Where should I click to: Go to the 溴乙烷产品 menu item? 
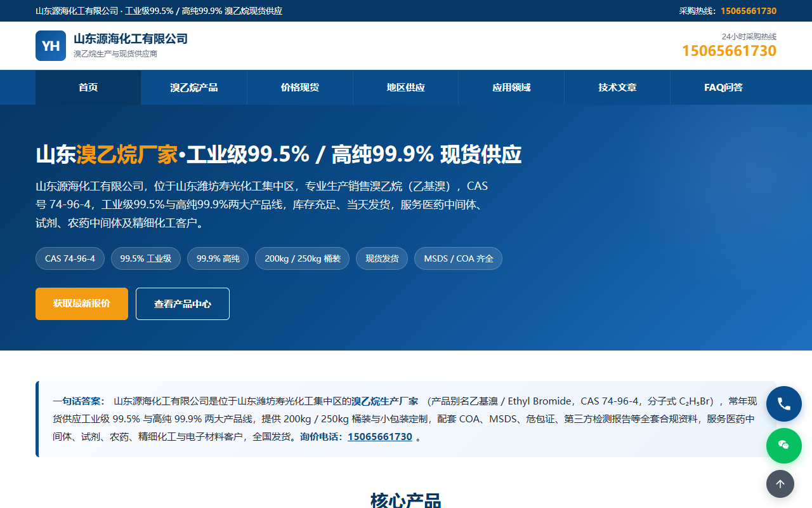[194, 88]
